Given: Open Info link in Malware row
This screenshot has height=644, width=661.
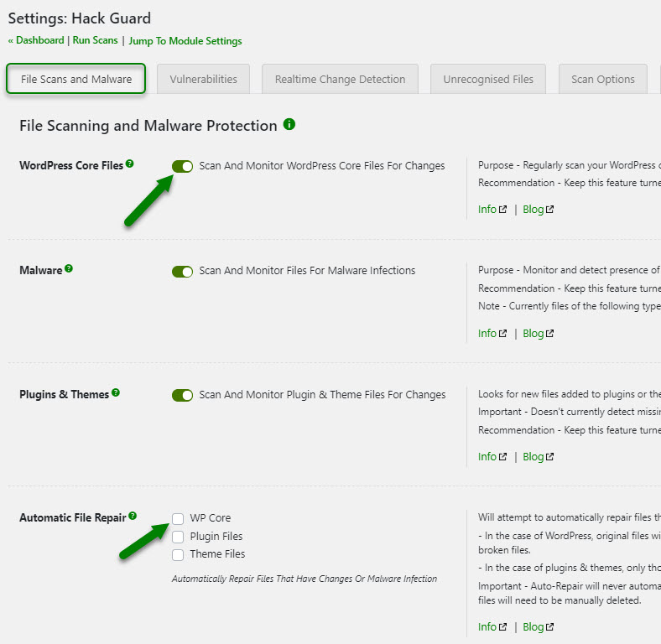Looking at the screenshot, I should coord(492,334).
